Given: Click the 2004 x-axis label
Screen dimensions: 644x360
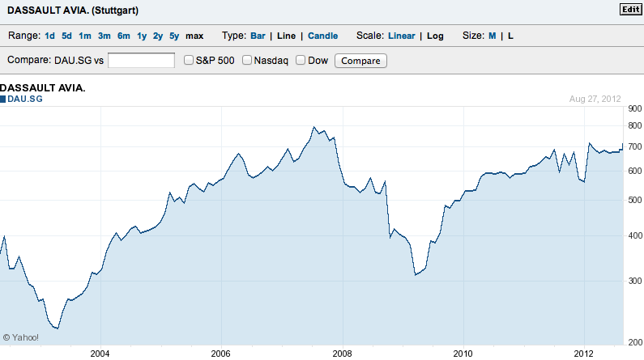Looking at the screenshot, I should [100, 354].
